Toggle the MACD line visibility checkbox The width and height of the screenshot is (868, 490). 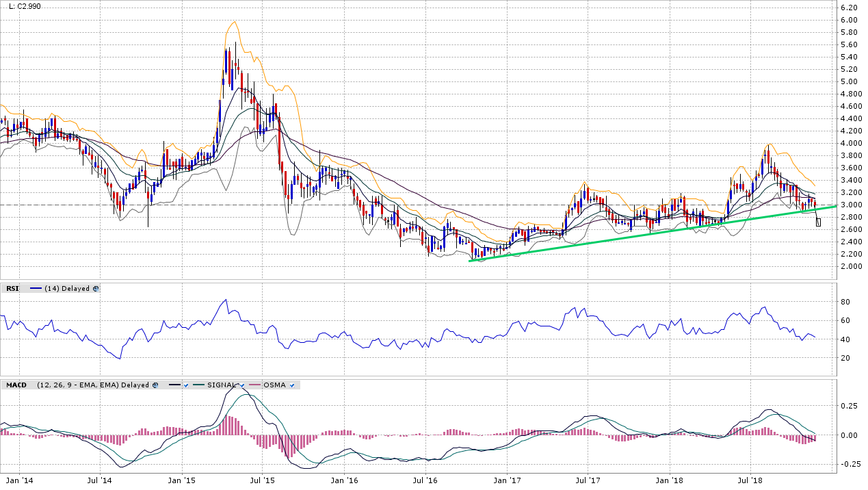pos(185,385)
